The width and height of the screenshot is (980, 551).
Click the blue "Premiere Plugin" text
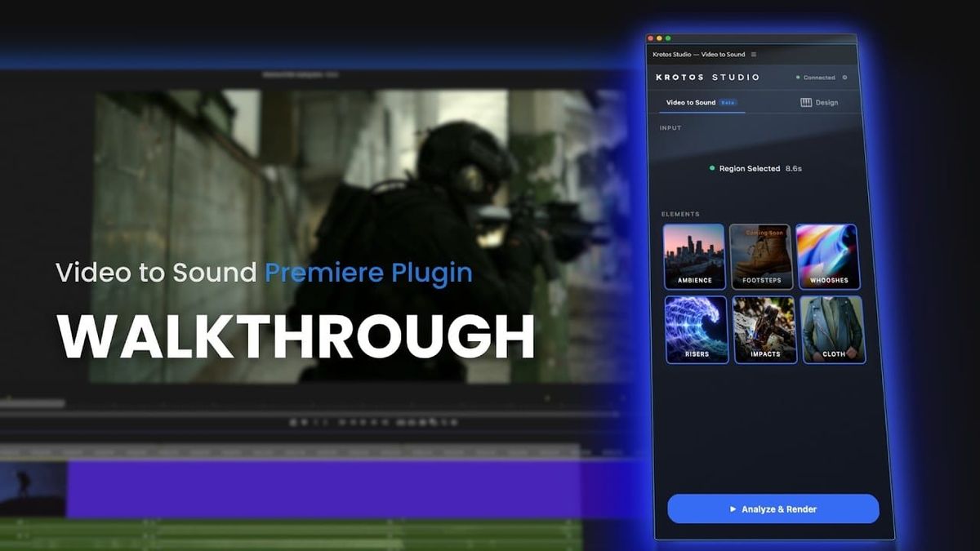[x=368, y=272]
